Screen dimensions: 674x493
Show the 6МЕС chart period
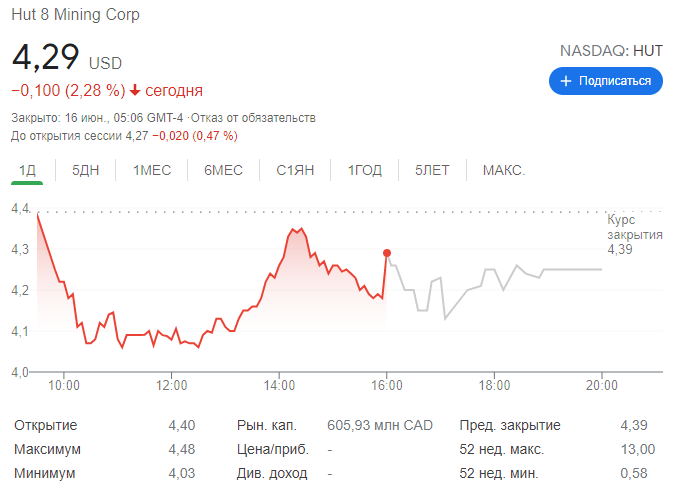click(223, 170)
